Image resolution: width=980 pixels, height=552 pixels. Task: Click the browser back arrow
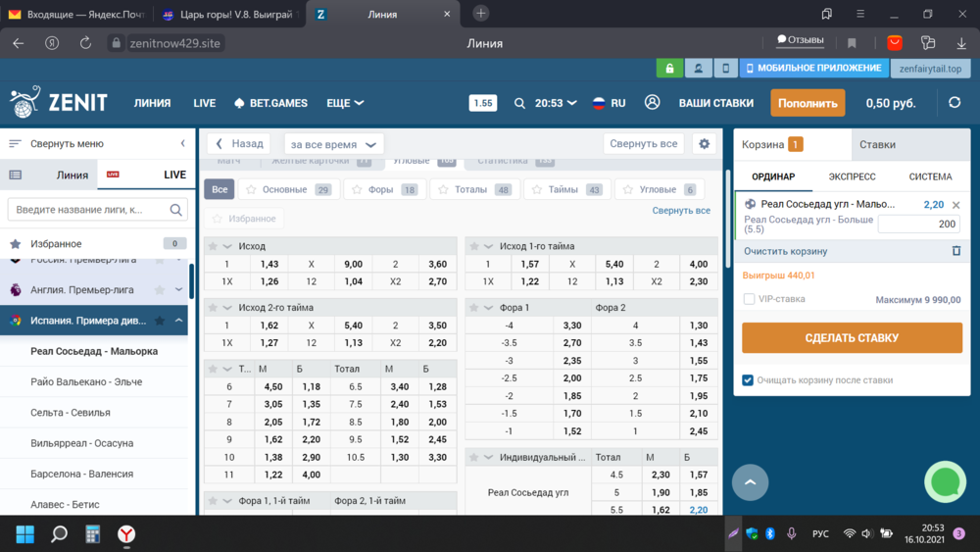coord(18,43)
